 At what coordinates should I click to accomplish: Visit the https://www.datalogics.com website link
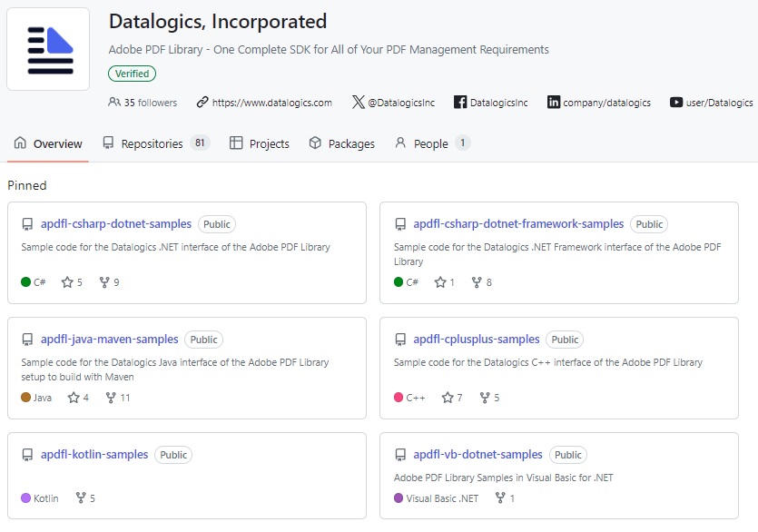click(x=271, y=103)
